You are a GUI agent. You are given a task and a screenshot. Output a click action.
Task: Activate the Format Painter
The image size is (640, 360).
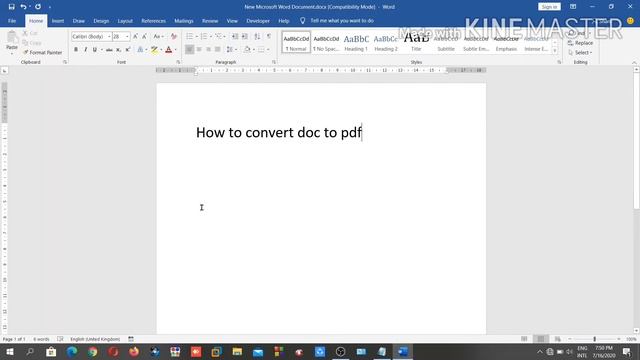pos(42,53)
